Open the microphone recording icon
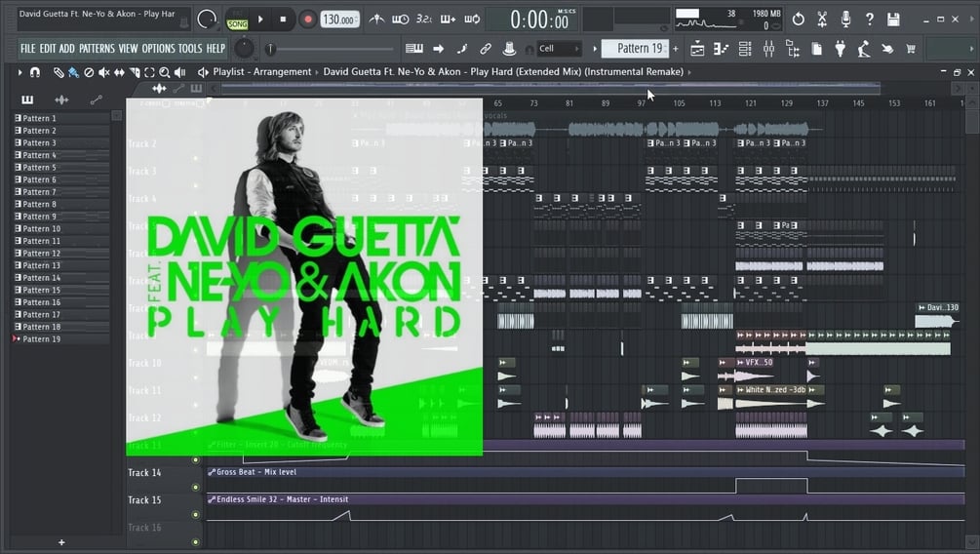 [845, 20]
